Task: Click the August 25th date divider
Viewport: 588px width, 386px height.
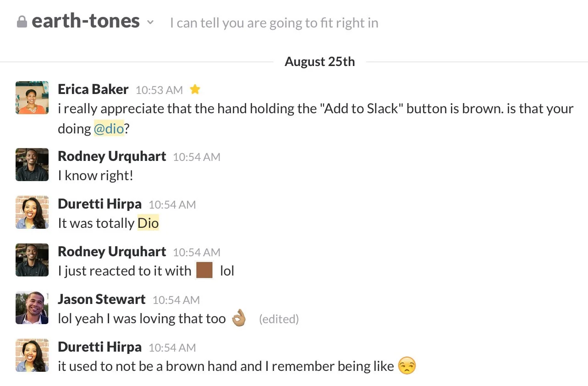Action: pos(319,61)
